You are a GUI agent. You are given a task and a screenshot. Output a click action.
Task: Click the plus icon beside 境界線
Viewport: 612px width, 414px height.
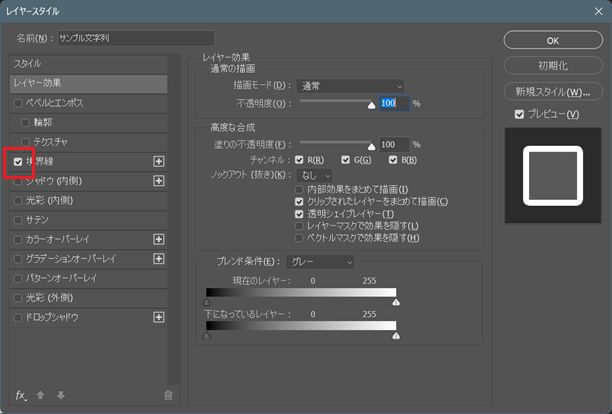click(x=158, y=161)
